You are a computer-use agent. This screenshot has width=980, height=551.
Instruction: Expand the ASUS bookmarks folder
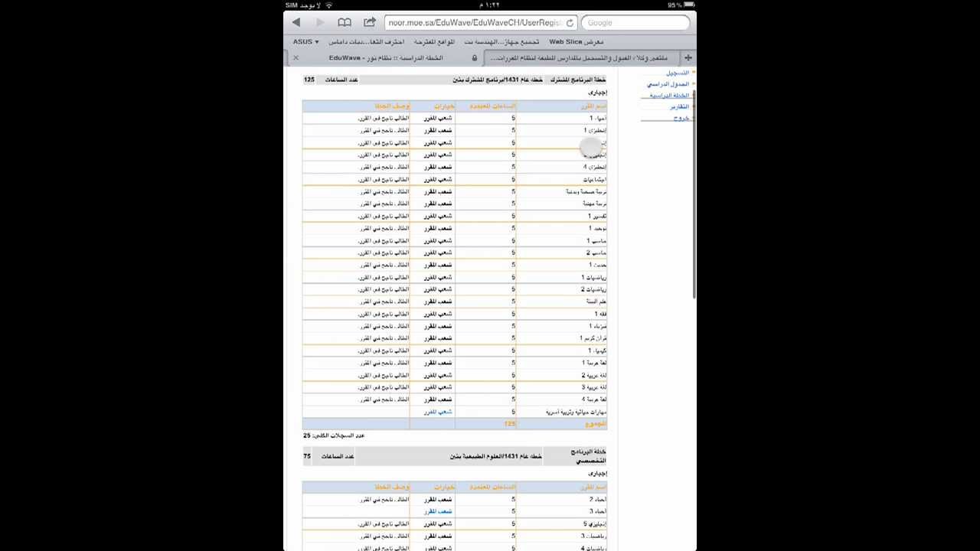tap(305, 42)
